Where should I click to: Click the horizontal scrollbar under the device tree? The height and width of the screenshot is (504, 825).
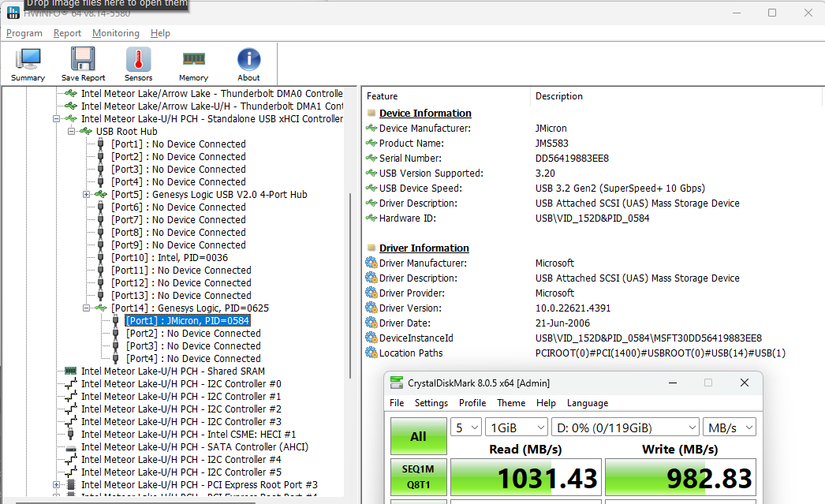(x=135, y=502)
